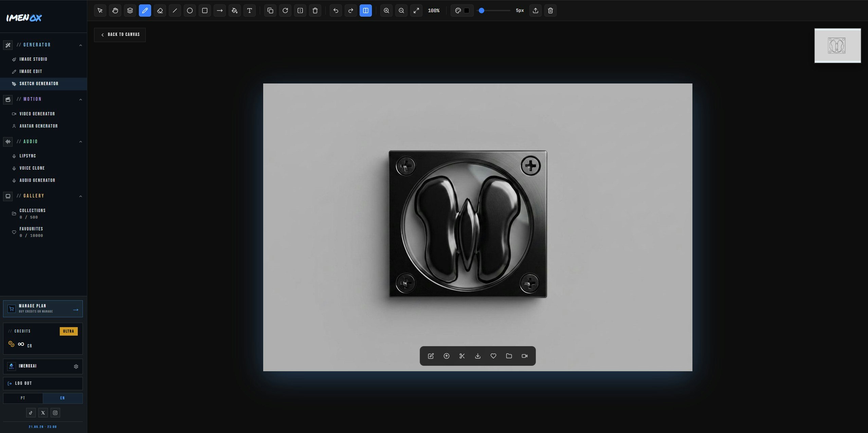The image size is (868, 433).
Task: Select the pencil draw tool
Action: pos(145,11)
